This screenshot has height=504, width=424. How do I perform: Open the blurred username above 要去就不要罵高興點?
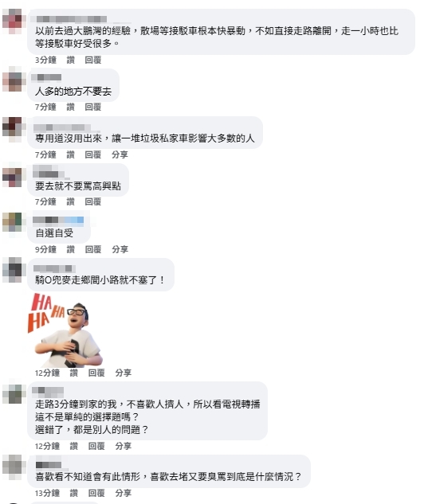pos(50,172)
